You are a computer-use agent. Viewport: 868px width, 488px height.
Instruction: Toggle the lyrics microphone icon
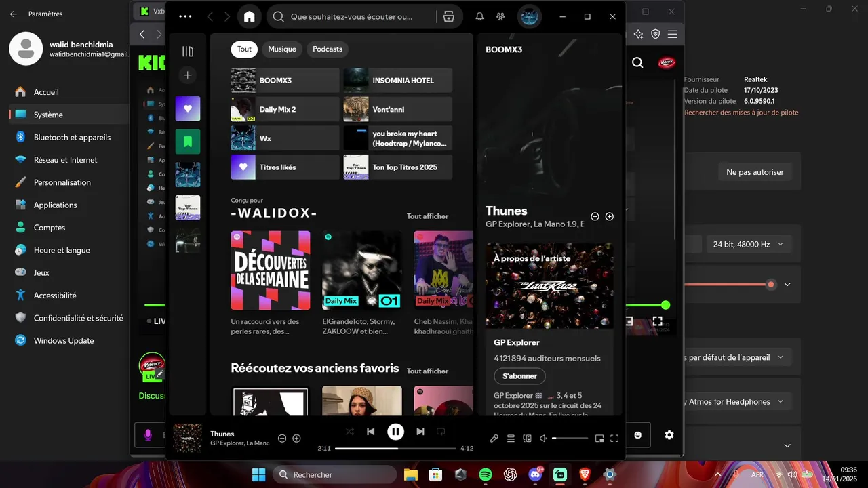(494, 439)
